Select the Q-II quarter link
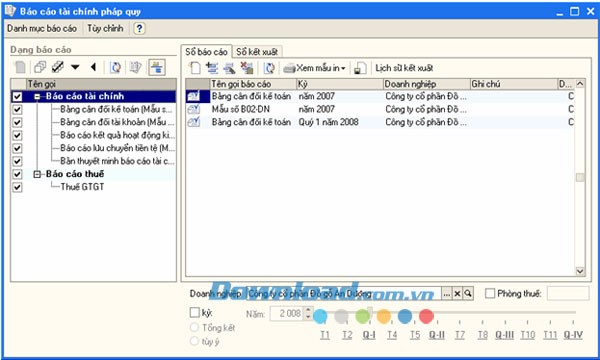 tap(437, 335)
